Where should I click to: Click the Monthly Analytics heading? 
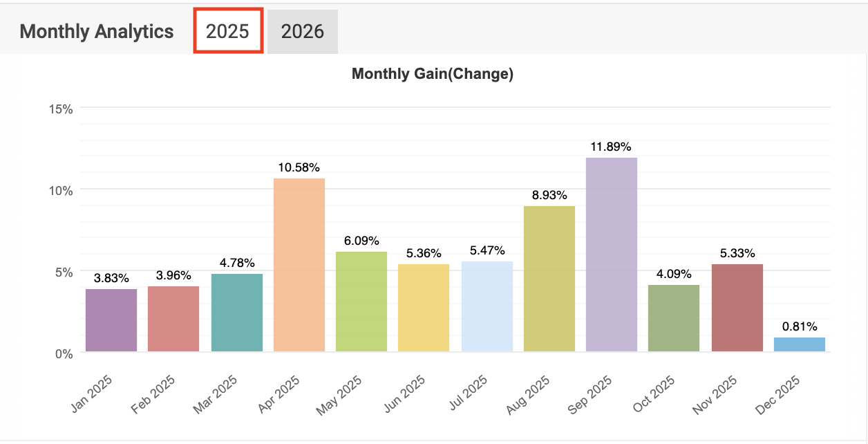(x=97, y=31)
